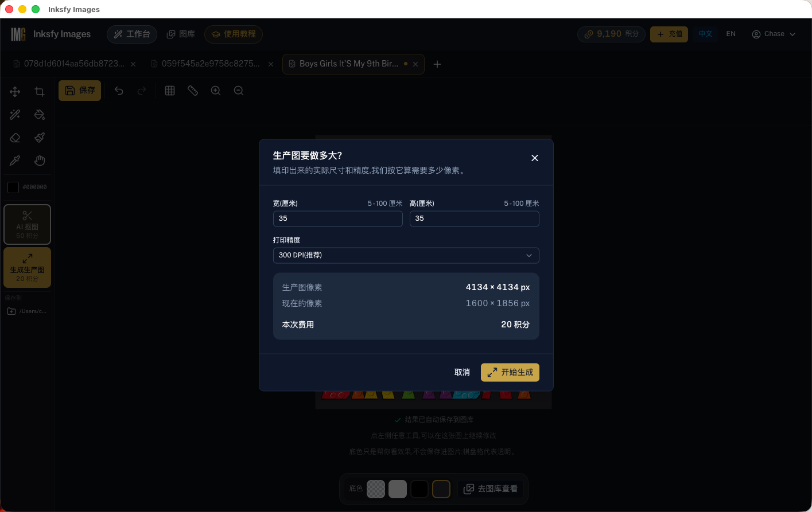Screen dimensions: 812x512
Task: Click the zoom in magnifier icon
Action: click(x=216, y=91)
